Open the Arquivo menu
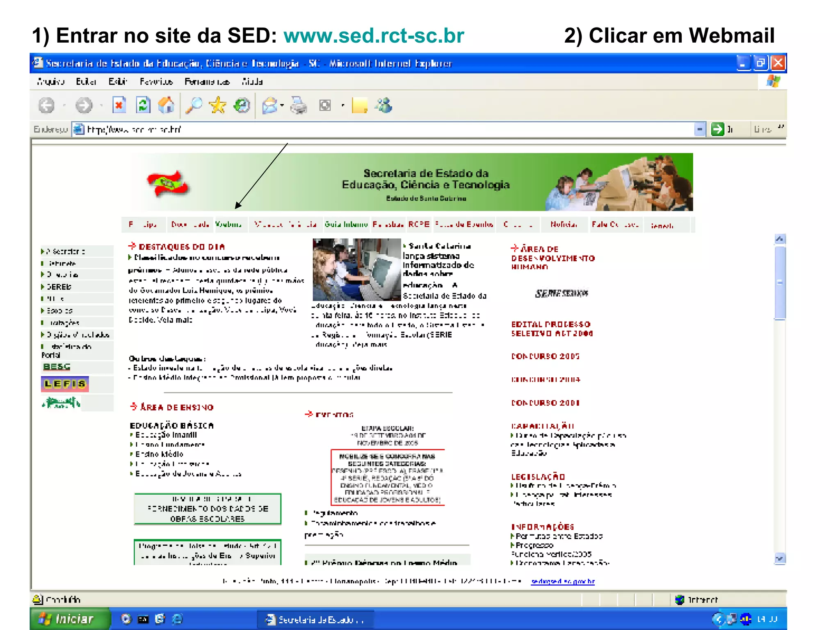 click(x=50, y=82)
